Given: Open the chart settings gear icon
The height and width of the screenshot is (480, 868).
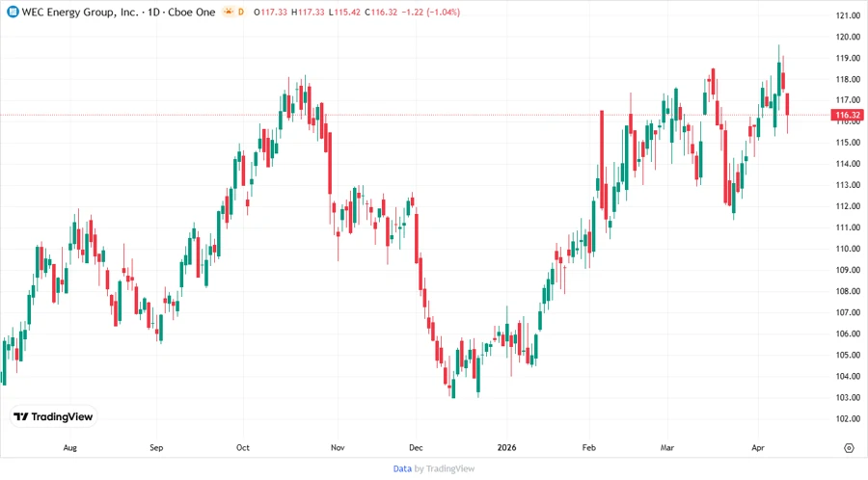Looking at the screenshot, I should point(849,448).
